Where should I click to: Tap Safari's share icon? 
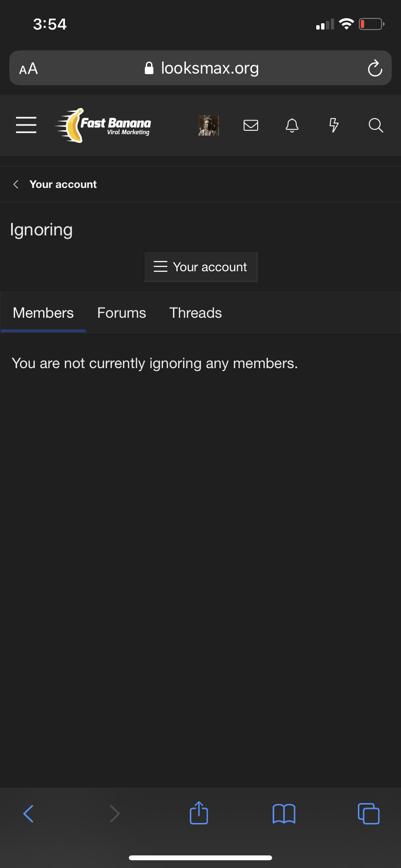click(199, 813)
